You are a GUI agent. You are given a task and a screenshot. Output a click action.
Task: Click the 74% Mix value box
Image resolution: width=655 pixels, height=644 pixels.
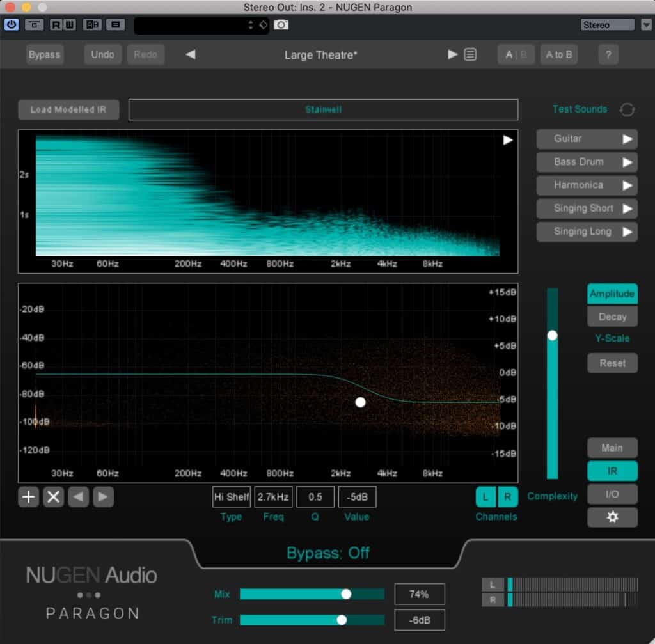click(420, 594)
